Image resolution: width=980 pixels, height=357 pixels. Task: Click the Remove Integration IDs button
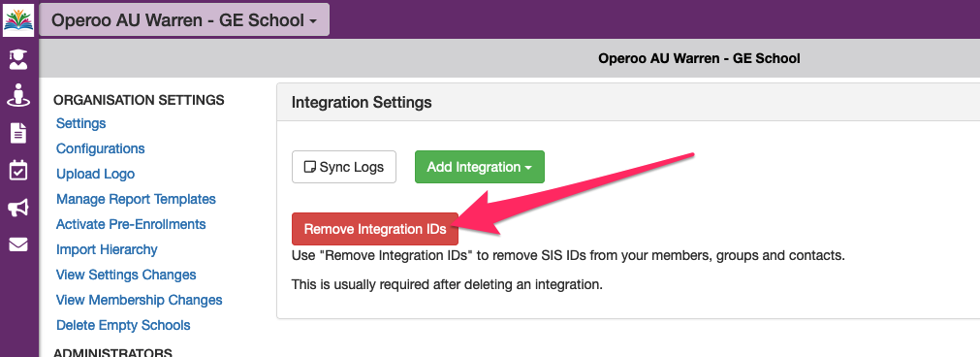(375, 229)
